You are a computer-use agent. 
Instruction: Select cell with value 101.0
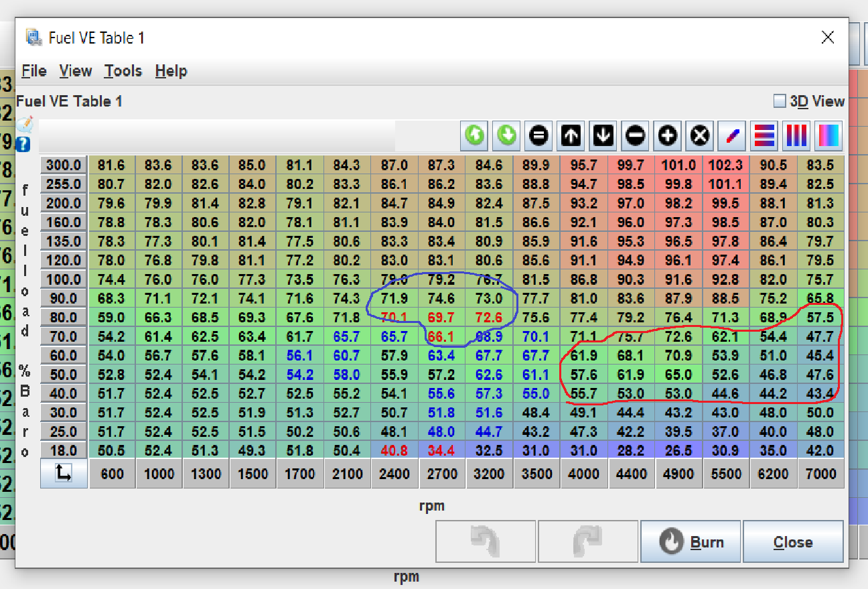click(x=678, y=165)
